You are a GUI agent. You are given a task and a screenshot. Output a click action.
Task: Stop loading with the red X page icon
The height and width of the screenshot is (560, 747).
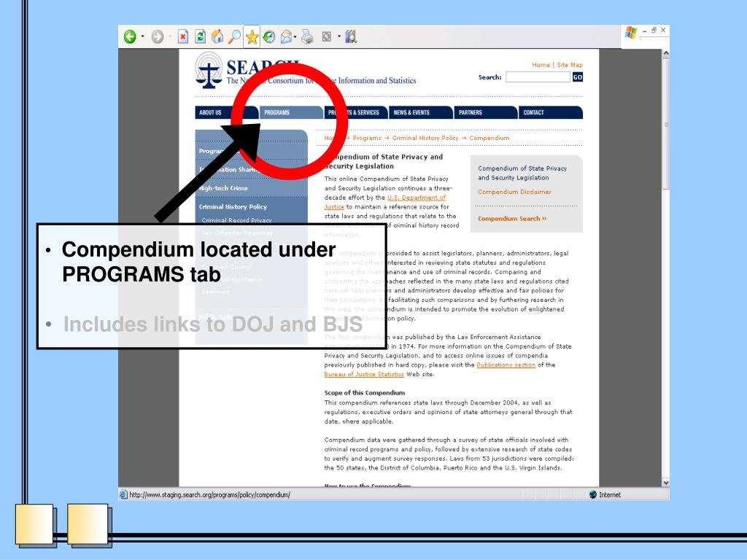[x=183, y=36]
